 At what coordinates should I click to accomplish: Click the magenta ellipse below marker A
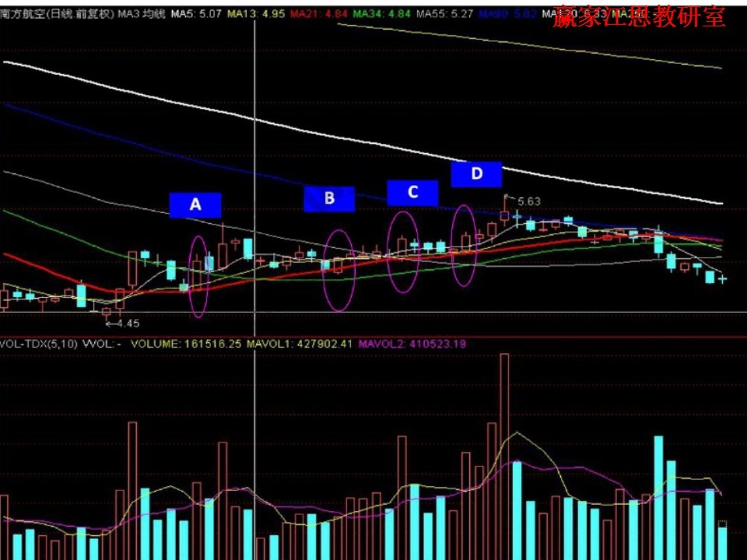(199, 276)
